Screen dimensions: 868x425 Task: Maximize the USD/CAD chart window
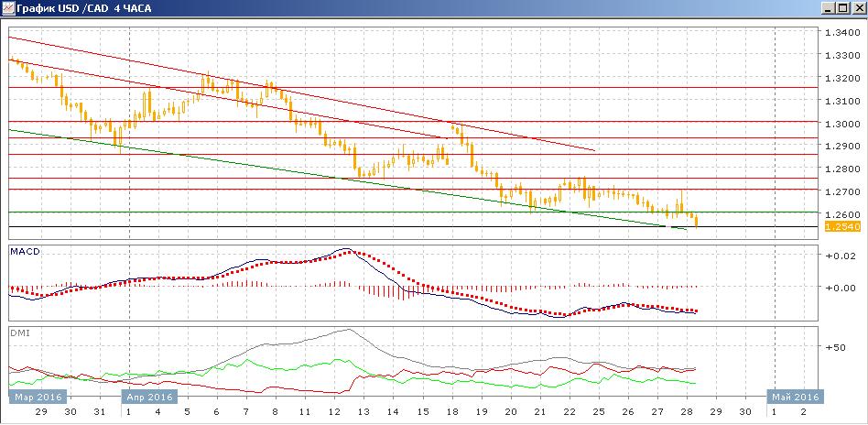pyautogui.click(x=842, y=8)
